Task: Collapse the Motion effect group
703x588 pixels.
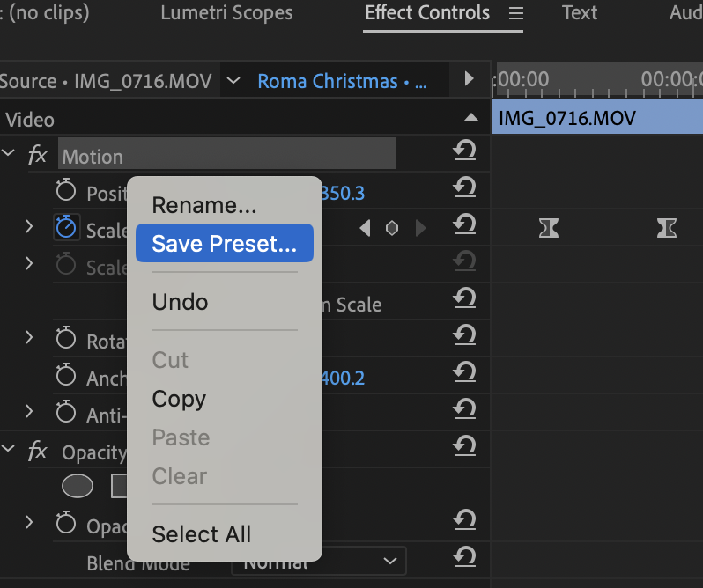Action: (9, 154)
